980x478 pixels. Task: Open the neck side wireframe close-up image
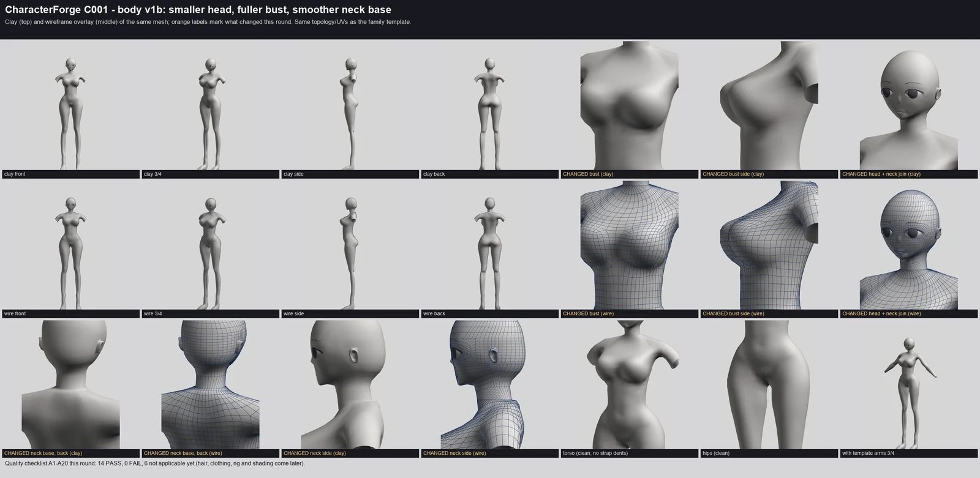[490, 384]
